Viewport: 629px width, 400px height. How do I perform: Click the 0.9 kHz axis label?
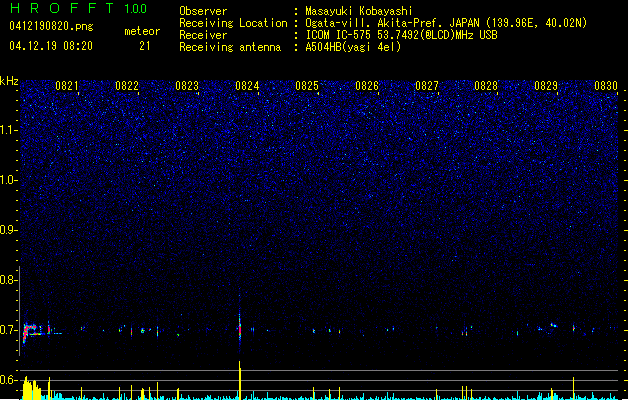(x=9, y=230)
